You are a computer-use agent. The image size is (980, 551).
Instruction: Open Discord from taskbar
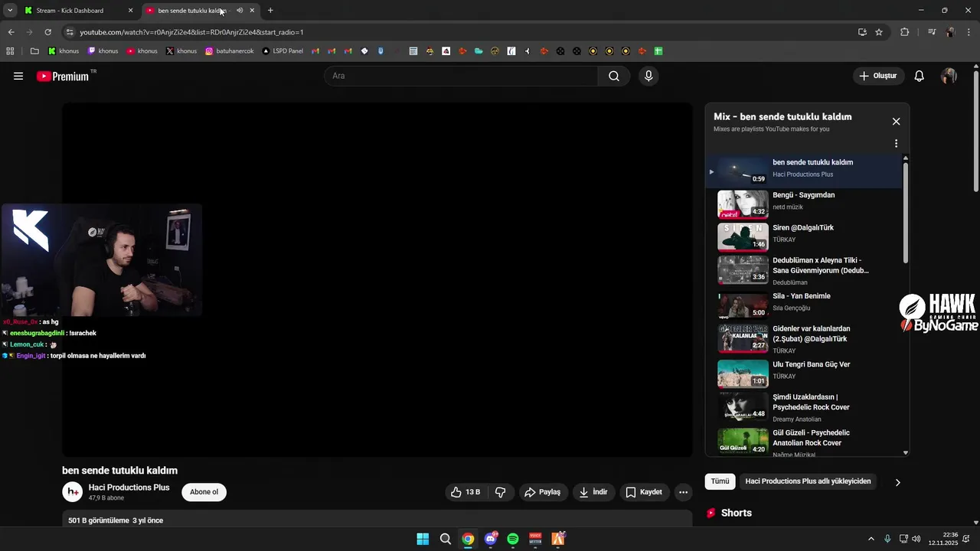pyautogui.click(x=491, y=539)
